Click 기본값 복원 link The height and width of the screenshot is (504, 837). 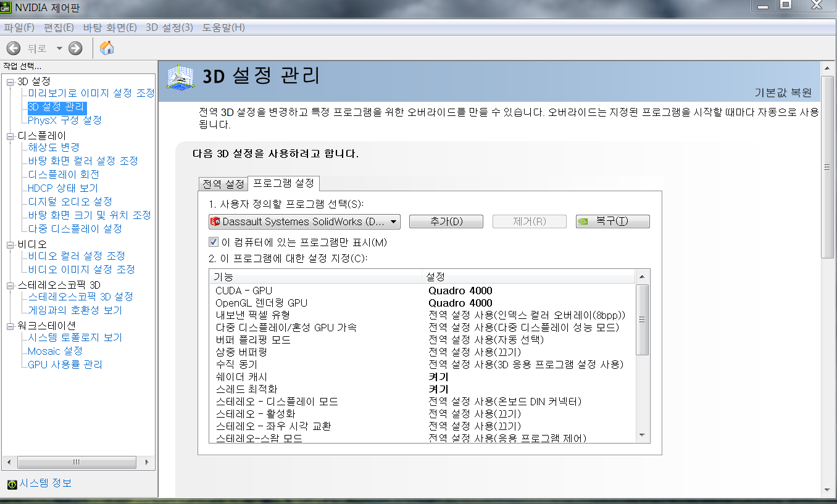coord(783,93)
